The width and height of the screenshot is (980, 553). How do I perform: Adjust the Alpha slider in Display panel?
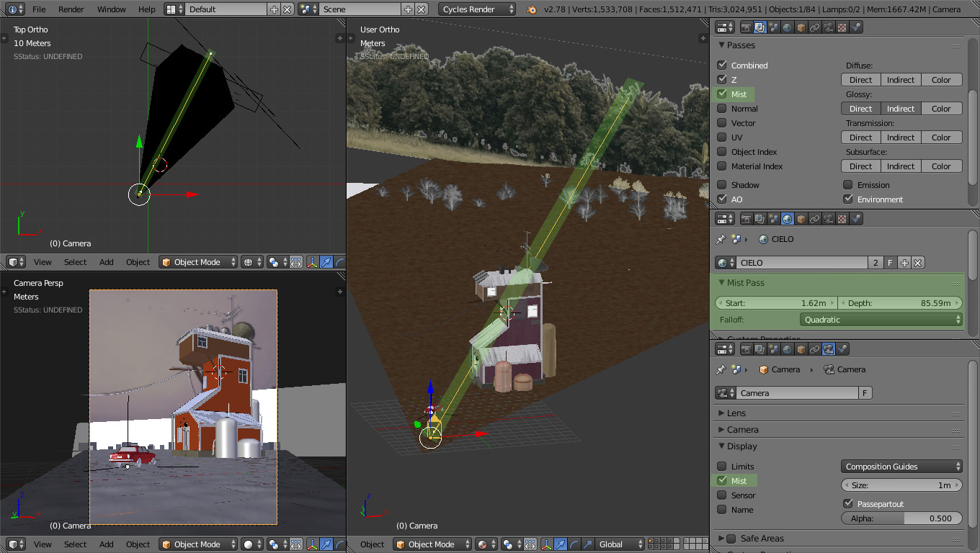901,518
